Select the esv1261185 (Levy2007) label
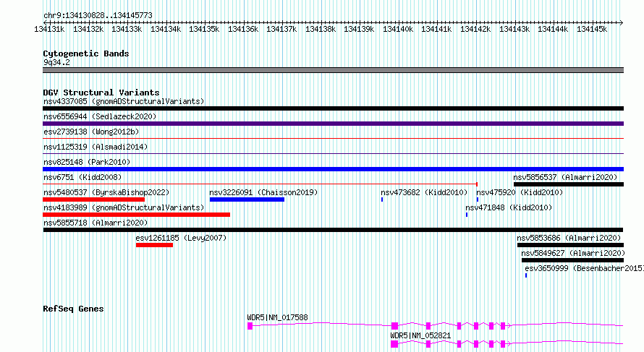 (x=181, y=238)
